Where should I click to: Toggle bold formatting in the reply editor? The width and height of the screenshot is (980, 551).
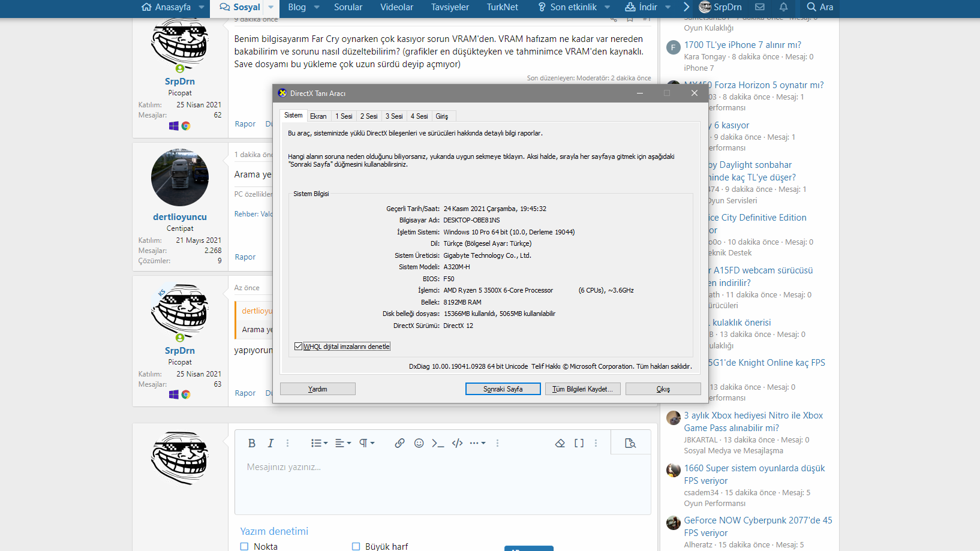coord(252,443)
